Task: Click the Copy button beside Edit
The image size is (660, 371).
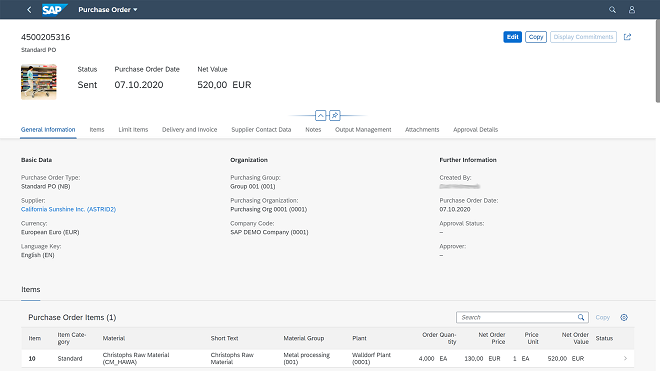Action: tap(536, 37)
